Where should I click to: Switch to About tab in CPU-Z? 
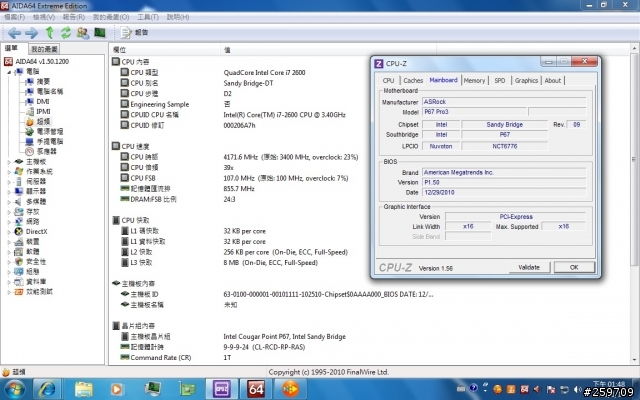click(553, 80)
